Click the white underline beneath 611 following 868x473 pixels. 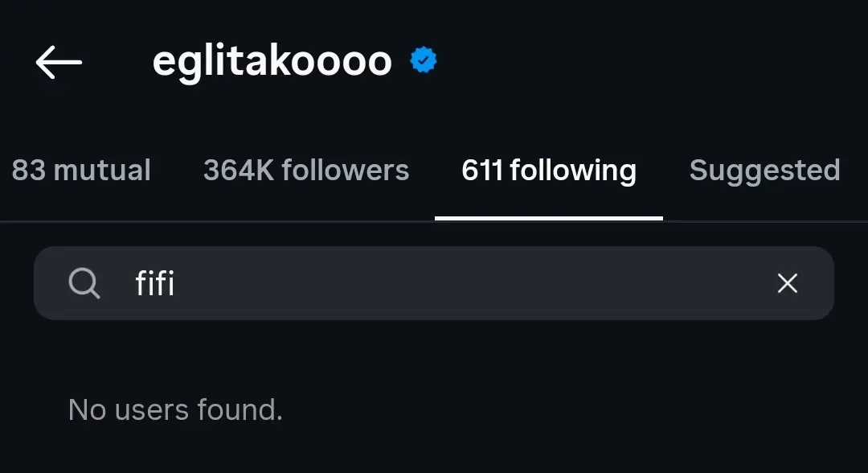tap(549, 218)
